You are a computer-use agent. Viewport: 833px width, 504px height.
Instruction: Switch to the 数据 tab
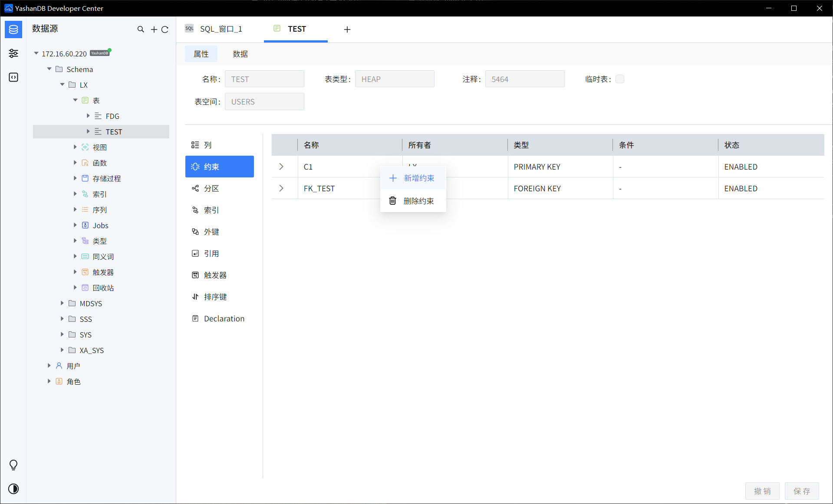(x=240, y=54)
